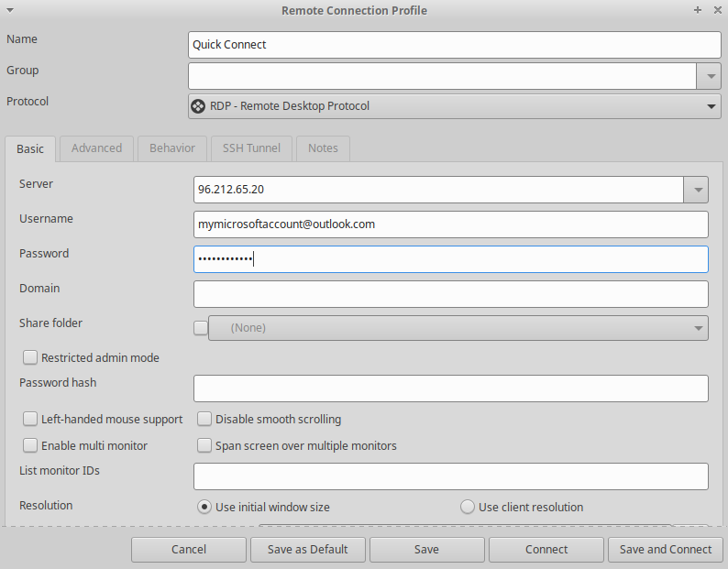Expand the Server history dropdown

click(x=696, y=190)
